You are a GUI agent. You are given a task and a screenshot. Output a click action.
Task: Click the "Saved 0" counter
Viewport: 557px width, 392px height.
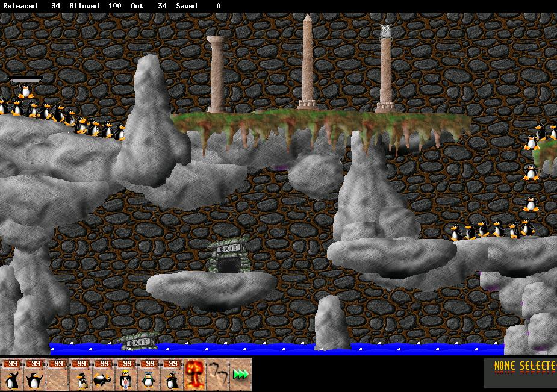point(198,6)
